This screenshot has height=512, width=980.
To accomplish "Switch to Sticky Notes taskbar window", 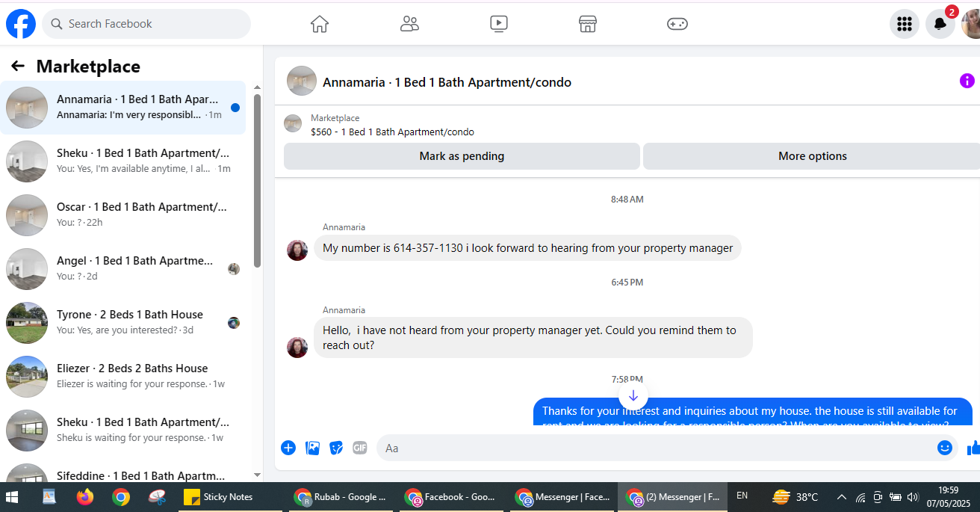I will coord(231,497).
